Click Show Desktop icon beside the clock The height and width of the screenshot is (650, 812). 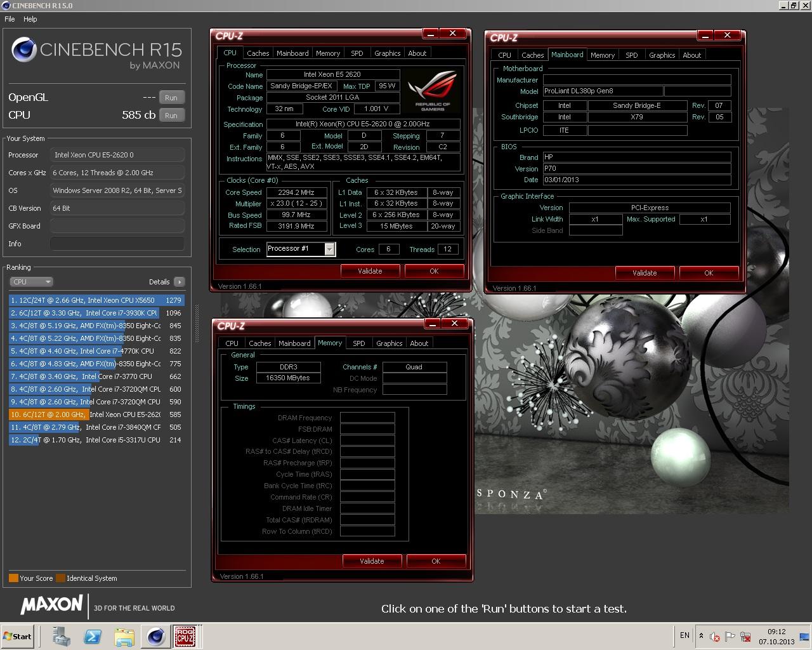(x=805, y=637)
